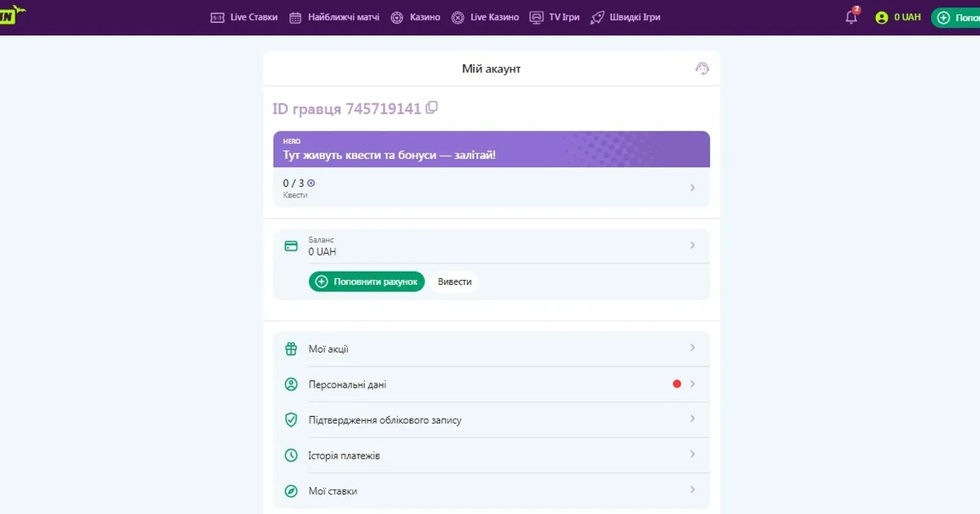Select the Історія платежів label
This screenshot has width=980, height=514.
click(x=345, y=455)
